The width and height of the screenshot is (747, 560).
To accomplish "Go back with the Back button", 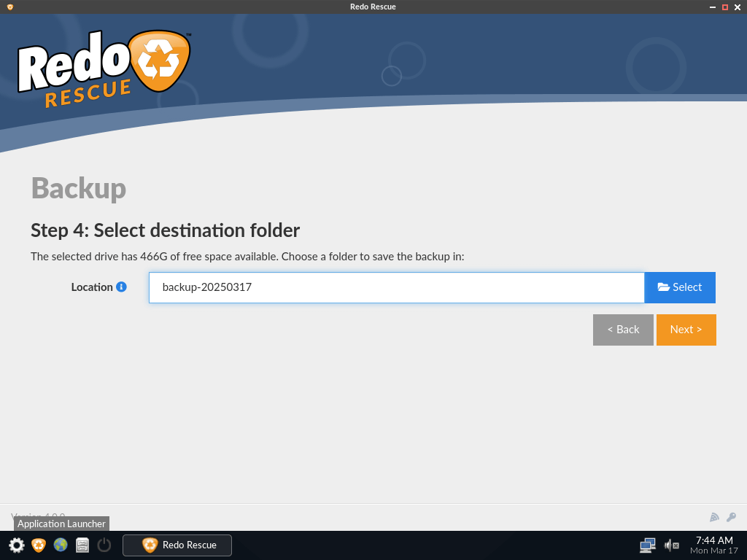I will pos(623,330).
